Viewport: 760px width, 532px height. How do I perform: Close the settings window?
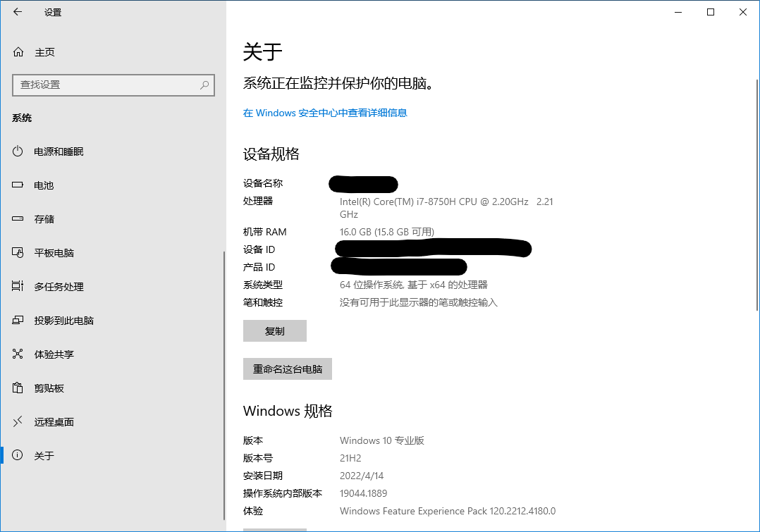click(x=743, y=12)
